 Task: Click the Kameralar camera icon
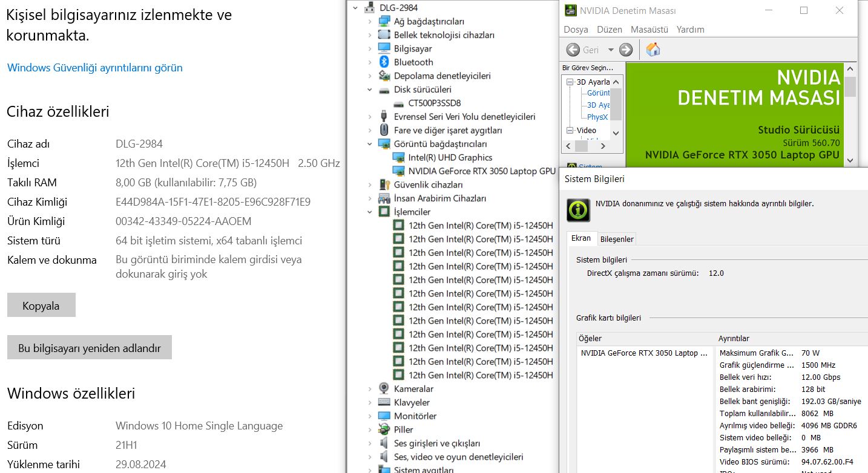pyautogui.click(x=384, y=388)
